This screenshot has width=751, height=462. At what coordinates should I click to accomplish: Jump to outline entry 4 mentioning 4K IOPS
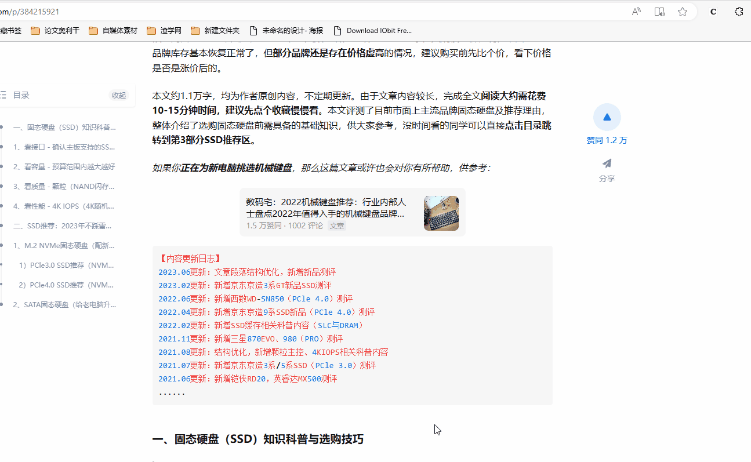64,206
